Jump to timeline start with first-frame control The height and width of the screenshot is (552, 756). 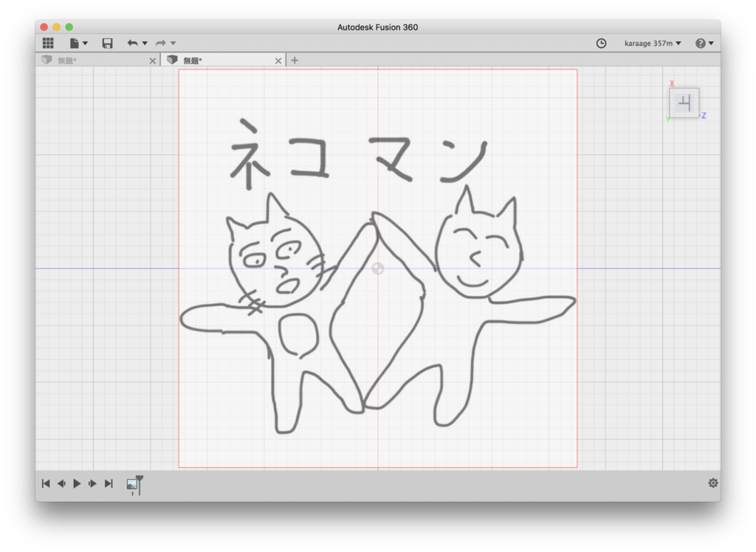[x=45, y=483]
